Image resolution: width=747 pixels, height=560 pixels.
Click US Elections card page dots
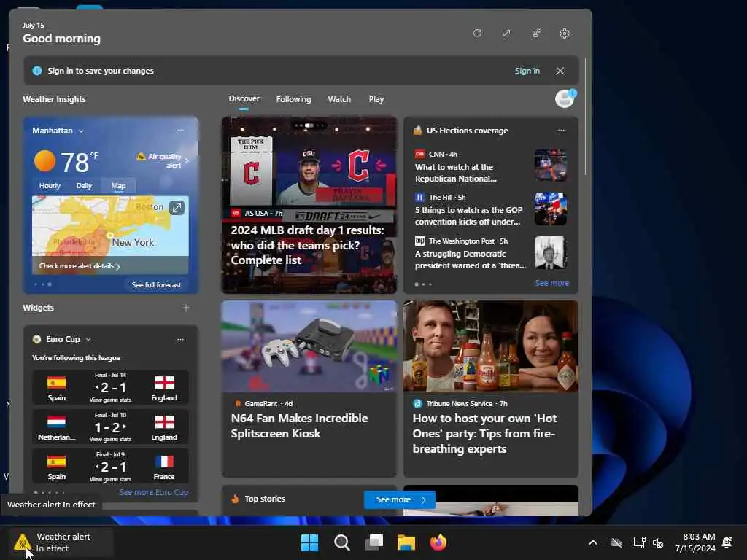pyautogui.click(x=423, y=284)
